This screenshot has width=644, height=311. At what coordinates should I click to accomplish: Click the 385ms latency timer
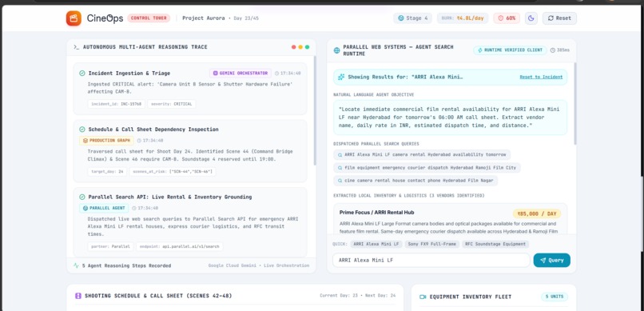(560, 50)
